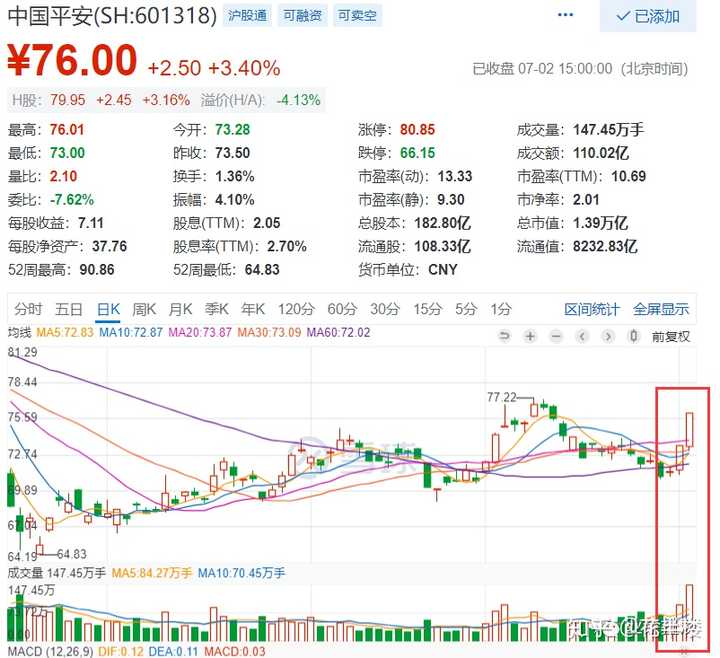Click the 成交额 110.02亿 value
Image resolution: width=720 pixels, height=658 pixels.
click(x=601, y=153)
